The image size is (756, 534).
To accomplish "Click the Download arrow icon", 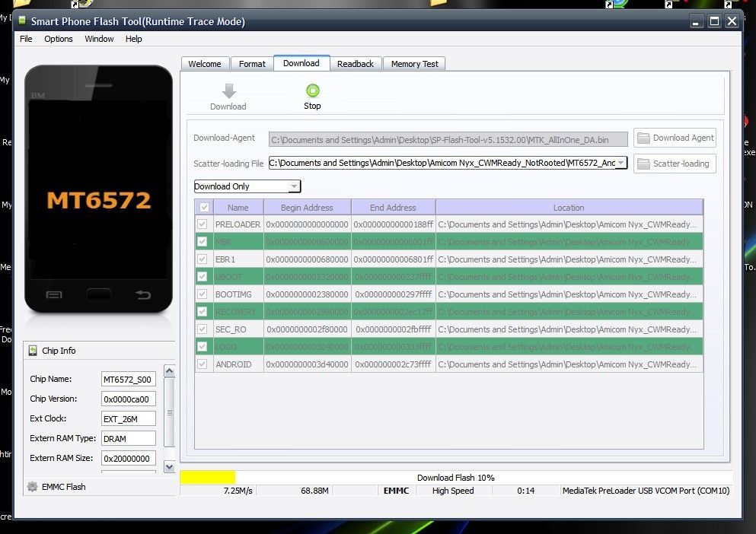I will click(x=228, y=91).
